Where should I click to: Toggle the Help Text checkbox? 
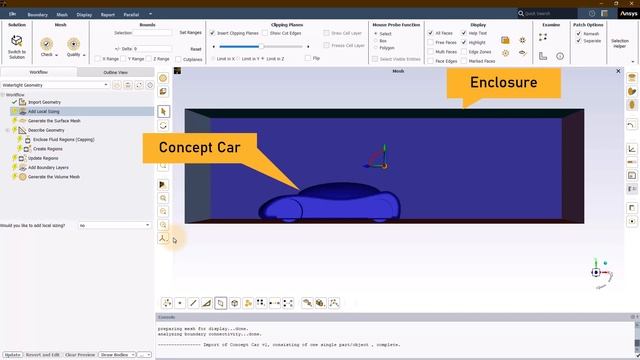[464, 33]
